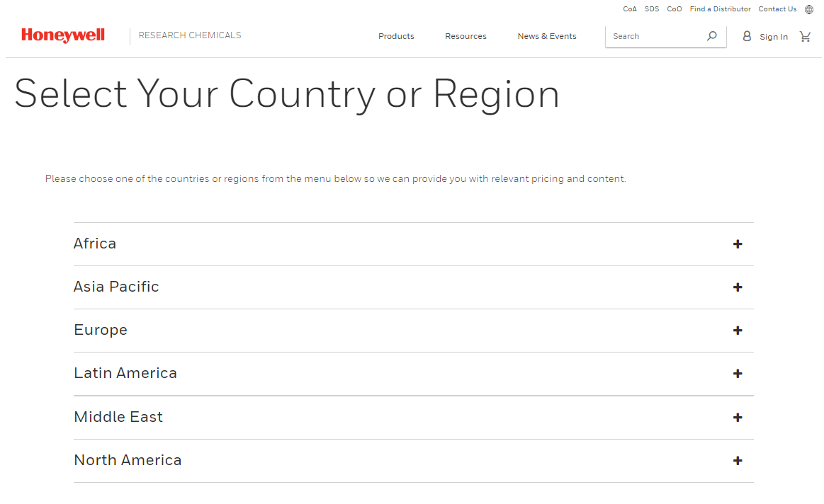Open Find a Distributor link
This screenshot has width=824, height=504.
point(720,9)
